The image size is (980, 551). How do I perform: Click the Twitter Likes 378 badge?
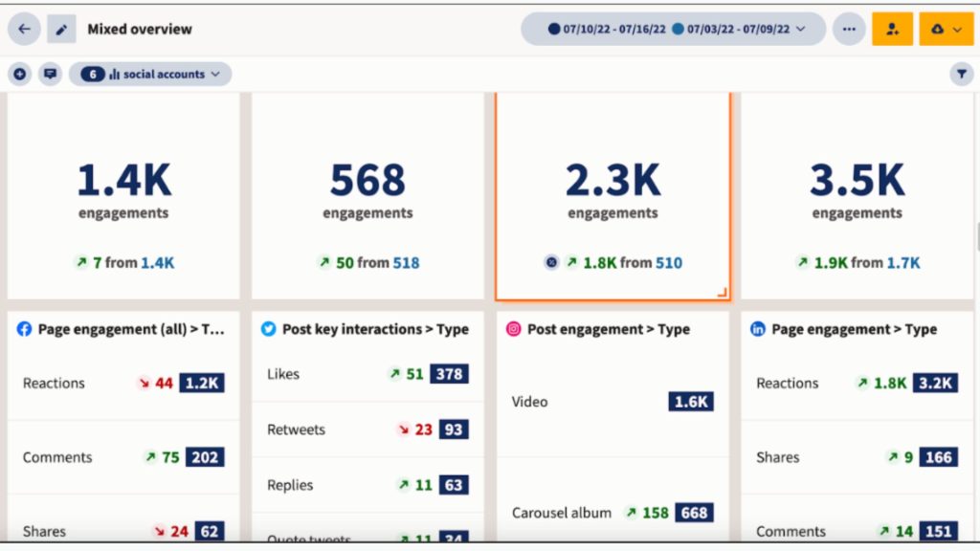(449, 374)
